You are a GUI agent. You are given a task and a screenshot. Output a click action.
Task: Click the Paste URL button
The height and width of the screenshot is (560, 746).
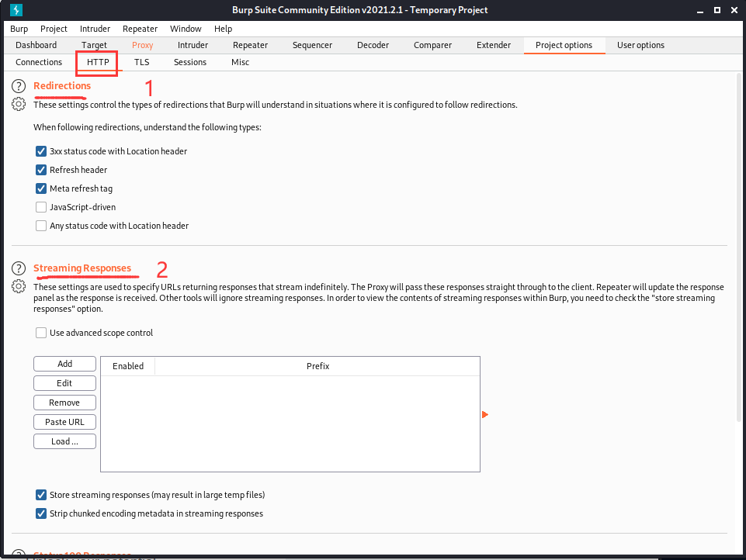click(x=64, y=422)
